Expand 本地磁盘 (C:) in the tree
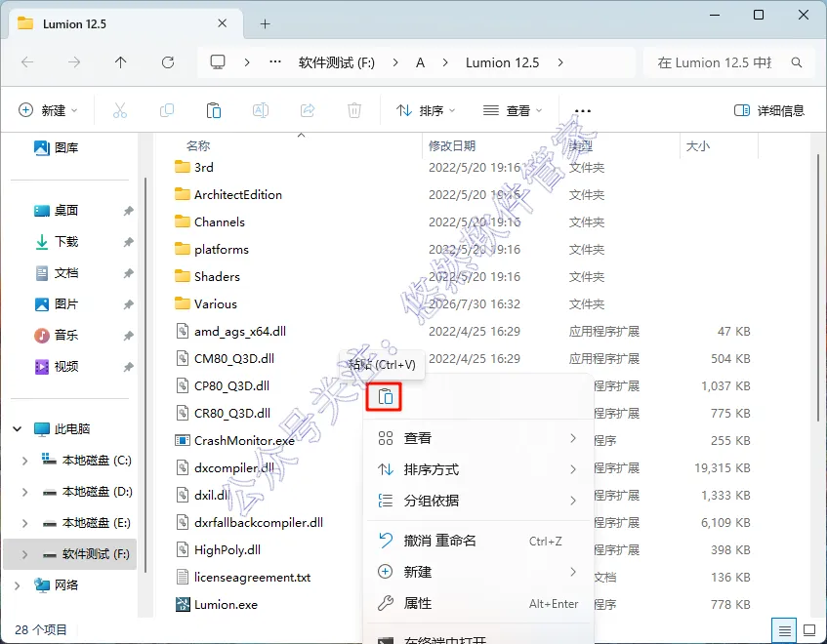 click(24, 461)
